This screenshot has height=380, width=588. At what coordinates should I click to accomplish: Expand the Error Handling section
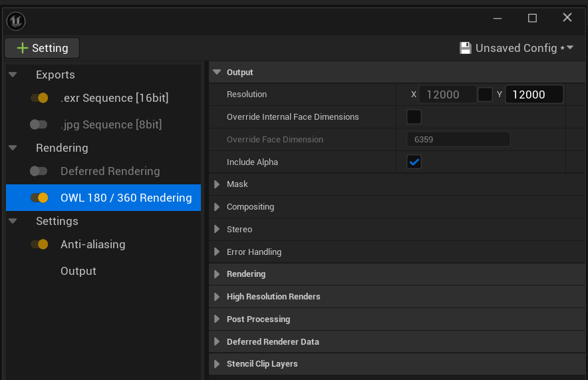[x=217, y=252]
